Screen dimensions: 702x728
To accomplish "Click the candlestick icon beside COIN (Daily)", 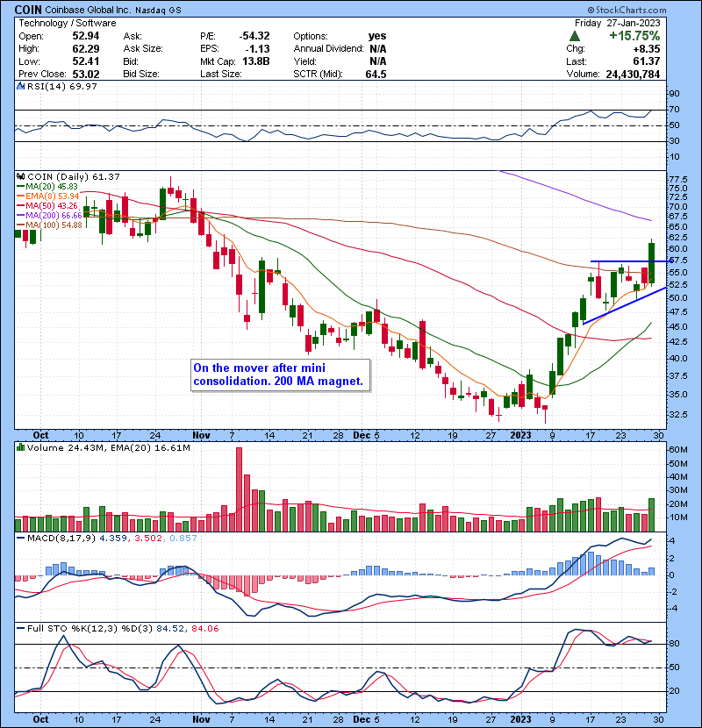I will [20, 176].
